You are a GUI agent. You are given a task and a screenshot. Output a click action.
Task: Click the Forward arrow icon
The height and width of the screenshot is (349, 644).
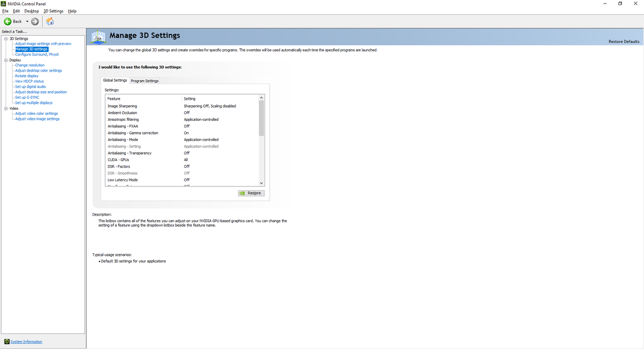click(35, 21)
